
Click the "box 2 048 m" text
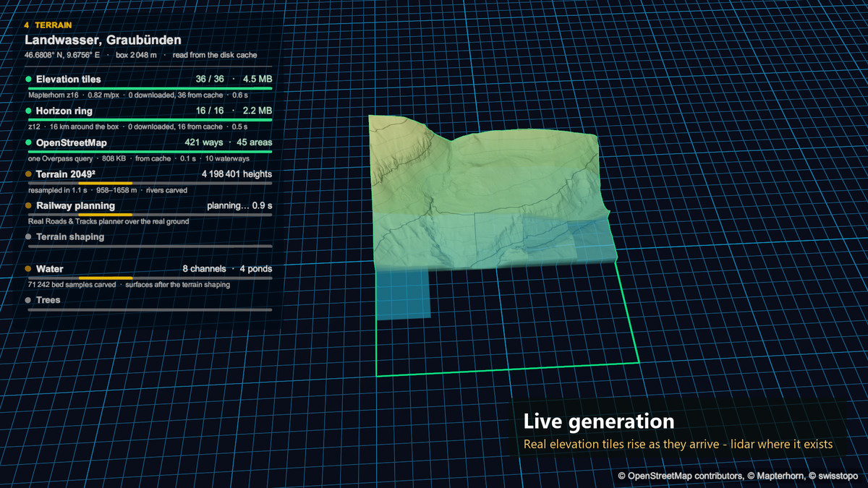(136, 55)
